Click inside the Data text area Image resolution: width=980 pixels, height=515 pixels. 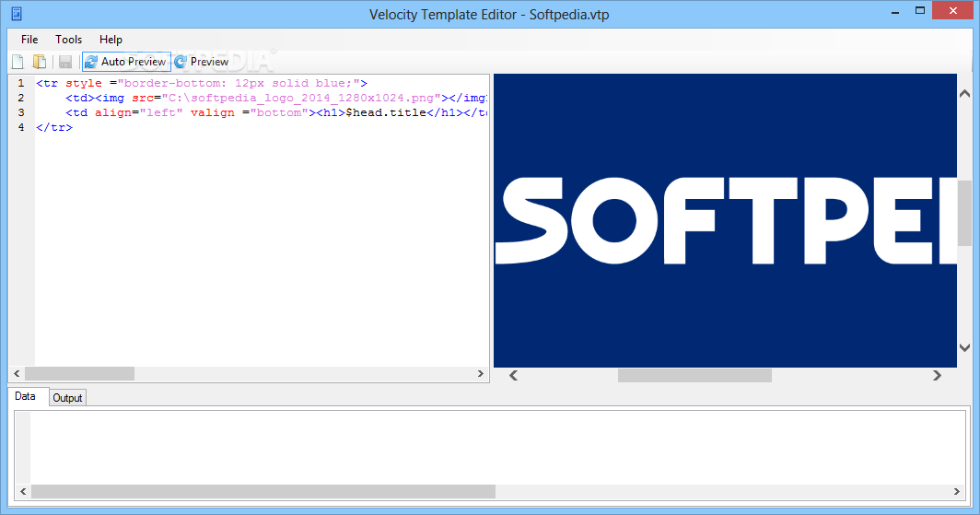tap(497, 448)
